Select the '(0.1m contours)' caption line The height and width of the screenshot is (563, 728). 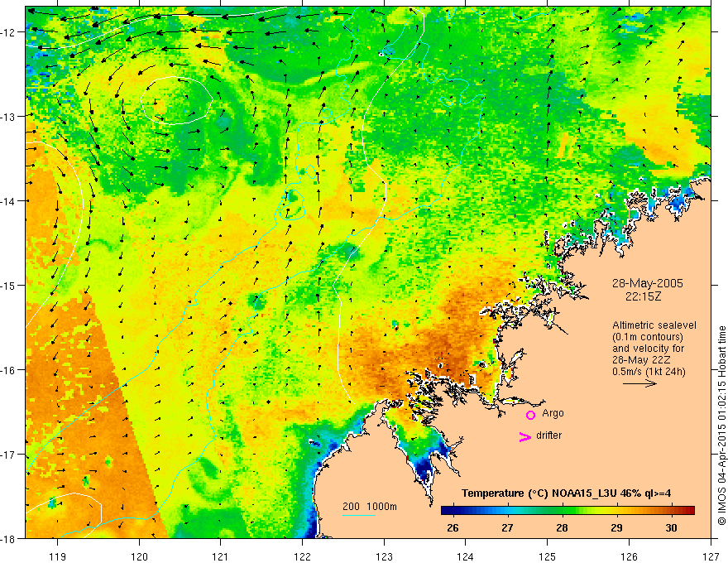(648, 337)
